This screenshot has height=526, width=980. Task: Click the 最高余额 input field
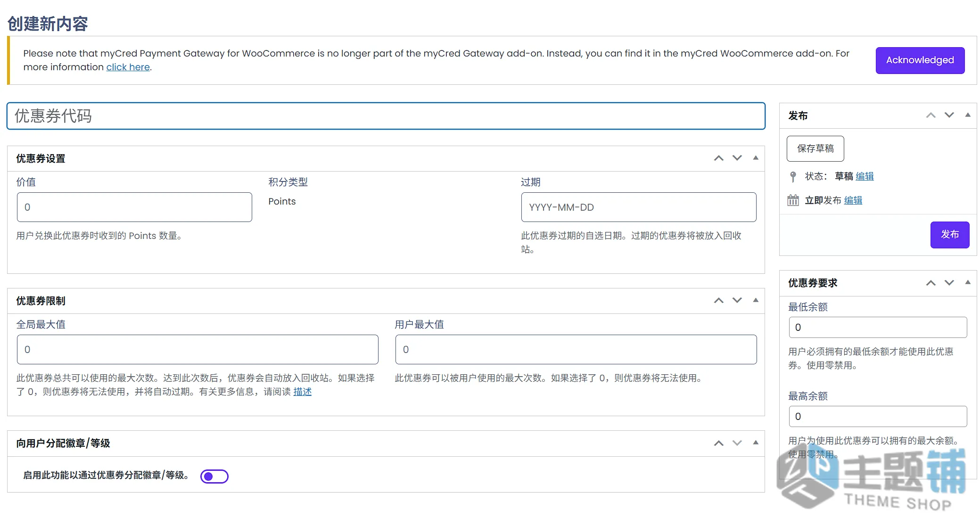point(878,416)
